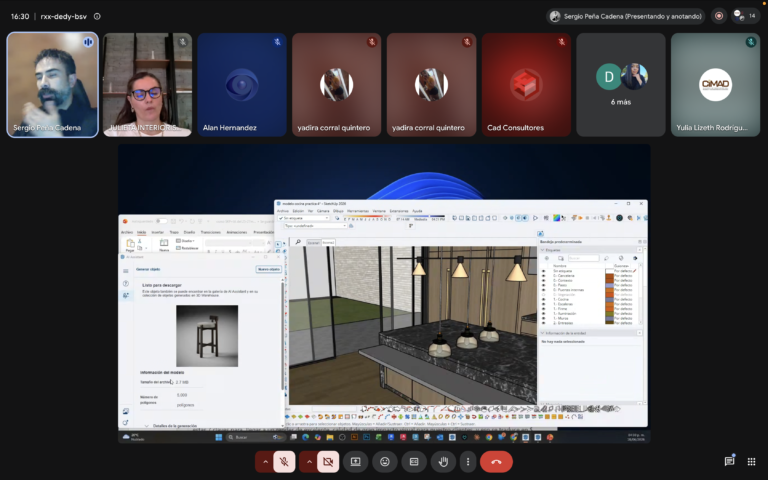The image size is (768, 480).
Task: Select the SketchUp Select arrow tool
Action: pos(278,243)
